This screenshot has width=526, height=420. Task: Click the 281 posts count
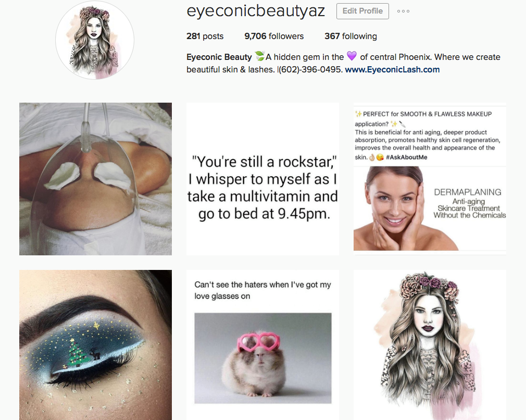click(x=205, y=36)
